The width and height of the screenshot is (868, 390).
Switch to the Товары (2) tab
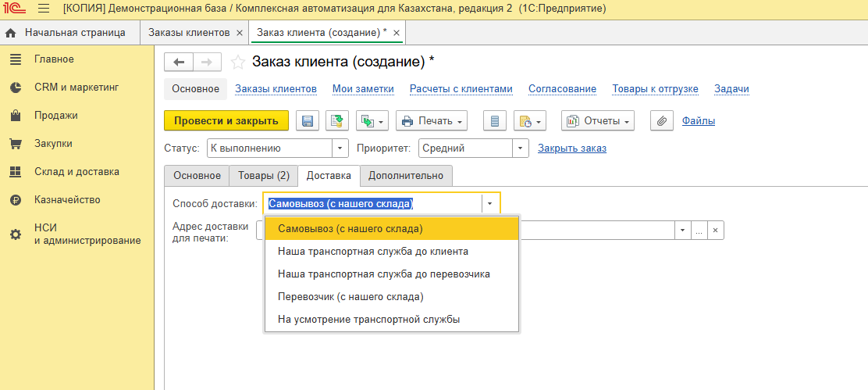point(264,176)
